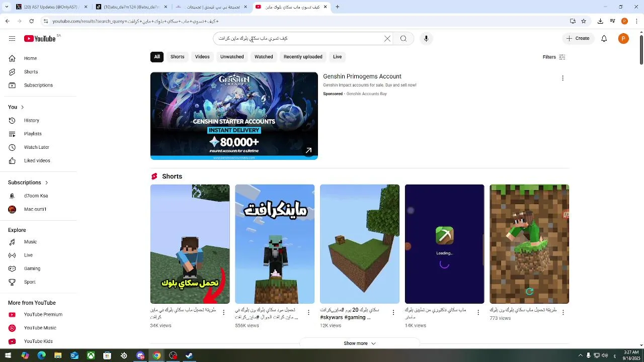Open Chrome three-dot menu
Image resolution: width=644 pixels, height=362 pixels.
click(x=636, y=21)
